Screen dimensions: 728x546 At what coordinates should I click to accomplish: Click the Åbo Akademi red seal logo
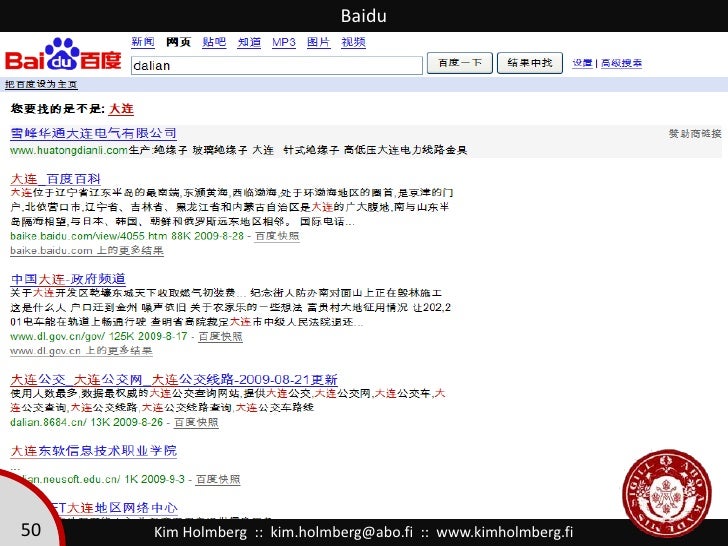[667, 494]
